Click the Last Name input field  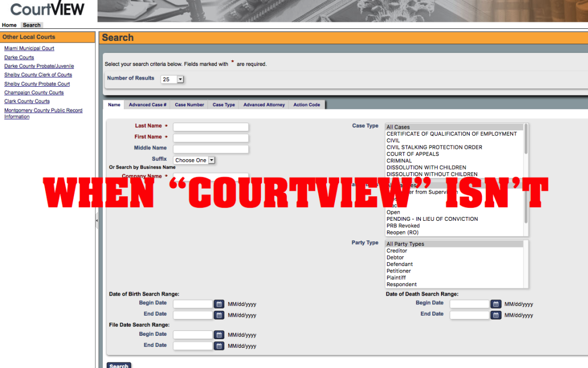coord(211,127)
